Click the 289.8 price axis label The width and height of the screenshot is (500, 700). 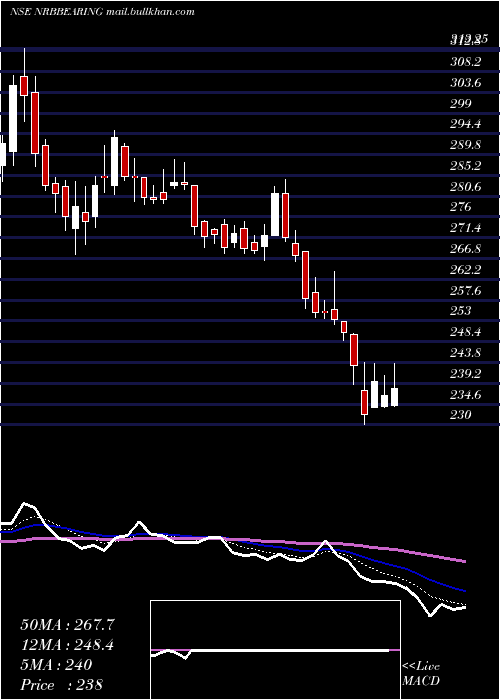click(465, 145)
